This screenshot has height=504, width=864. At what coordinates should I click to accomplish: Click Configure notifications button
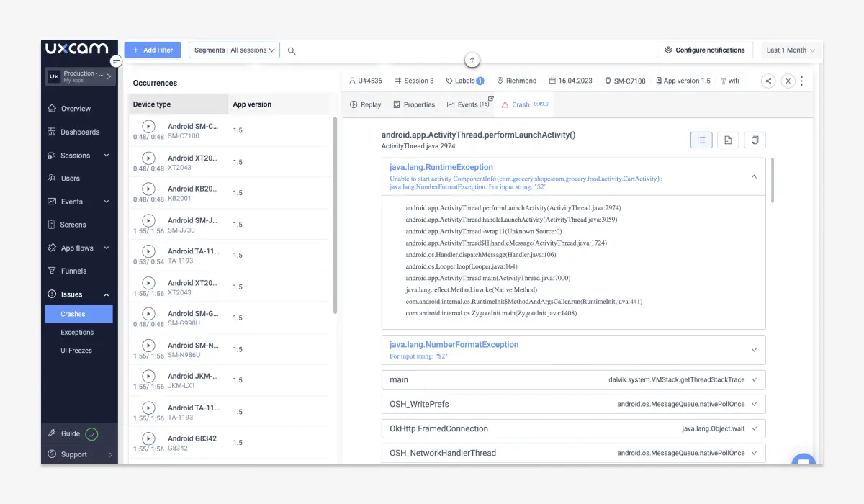[705, 50]
